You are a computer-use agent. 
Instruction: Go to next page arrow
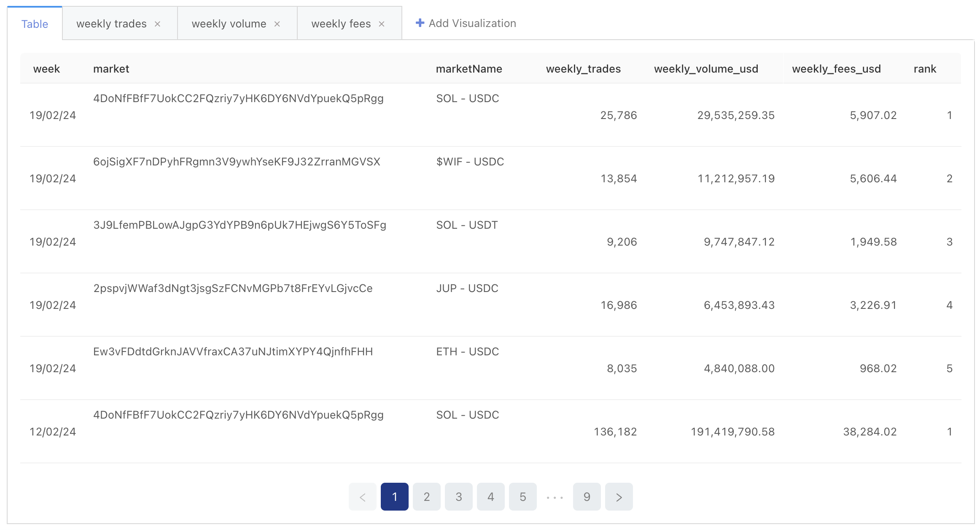(619, 497)
